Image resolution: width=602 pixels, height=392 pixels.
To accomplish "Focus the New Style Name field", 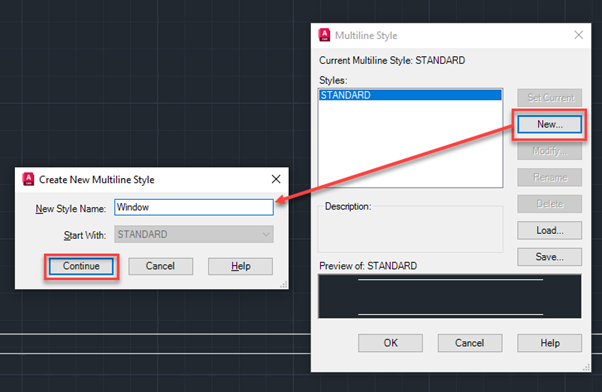I will pos(194,207).
